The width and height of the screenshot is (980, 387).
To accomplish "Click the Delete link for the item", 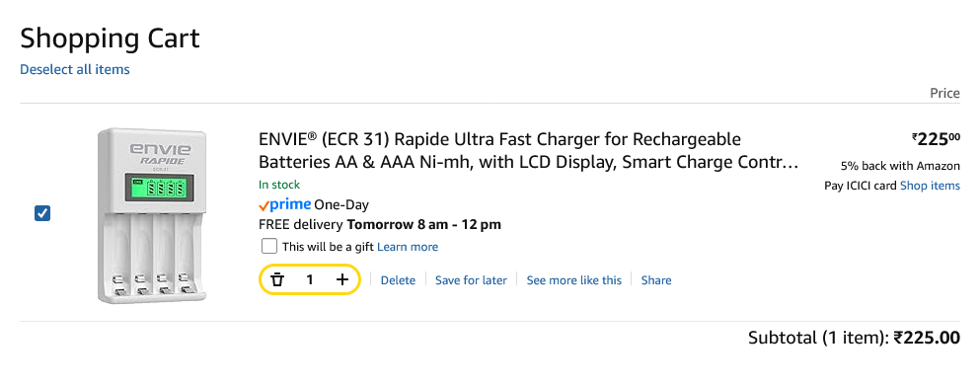I will click(398, 280).
